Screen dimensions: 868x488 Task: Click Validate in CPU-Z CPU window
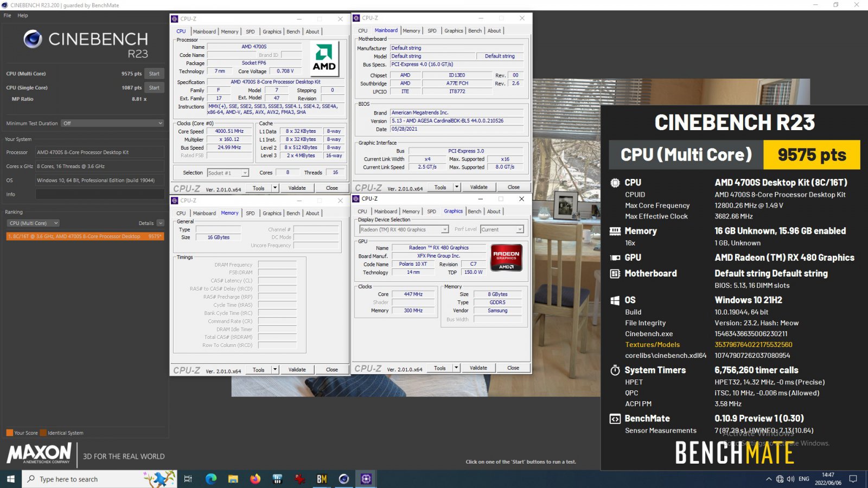click(x=297, y=188)
